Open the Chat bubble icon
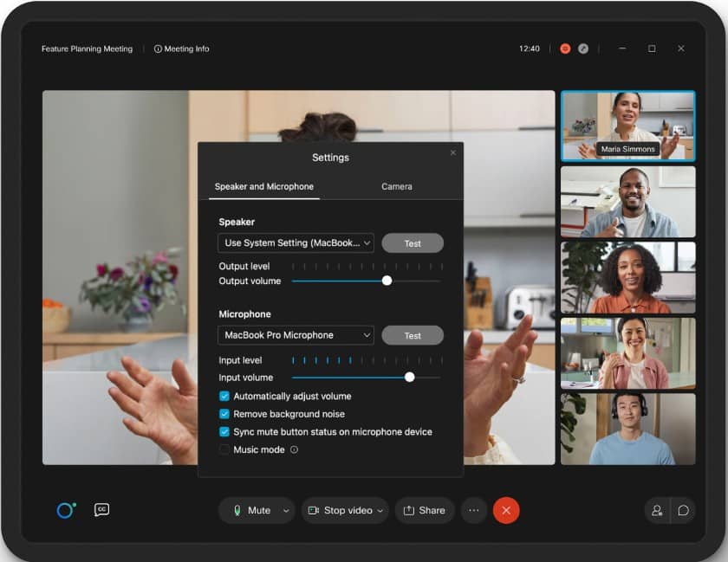 pos(683,511)
